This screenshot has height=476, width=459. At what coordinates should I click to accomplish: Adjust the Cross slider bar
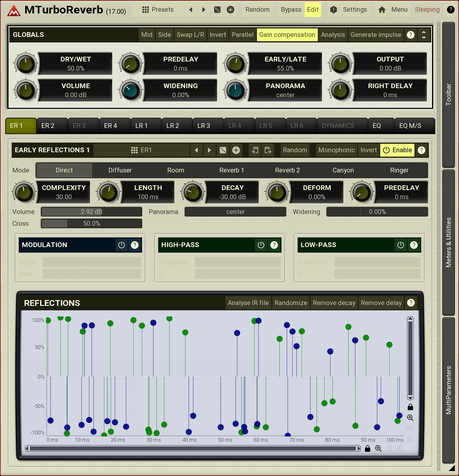(x=91, y=224)
